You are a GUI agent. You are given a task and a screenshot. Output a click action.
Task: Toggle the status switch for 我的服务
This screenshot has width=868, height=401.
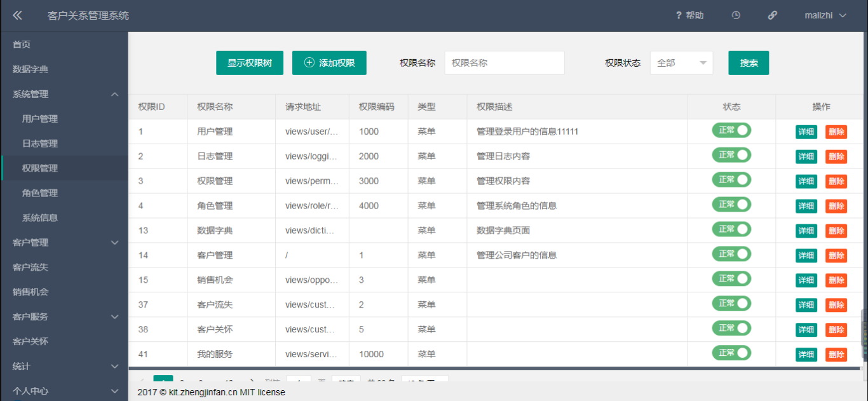click(731, 353)
